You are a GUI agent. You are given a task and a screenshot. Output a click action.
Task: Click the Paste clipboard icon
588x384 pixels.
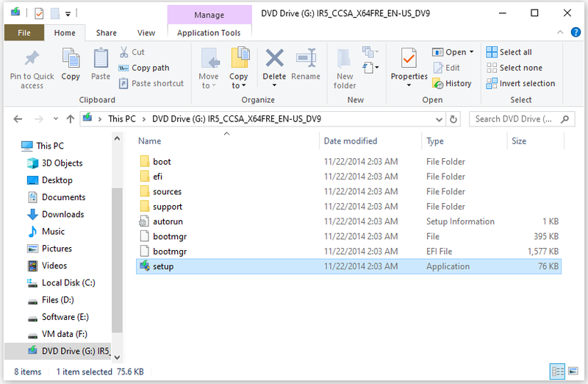coord(101,58)
